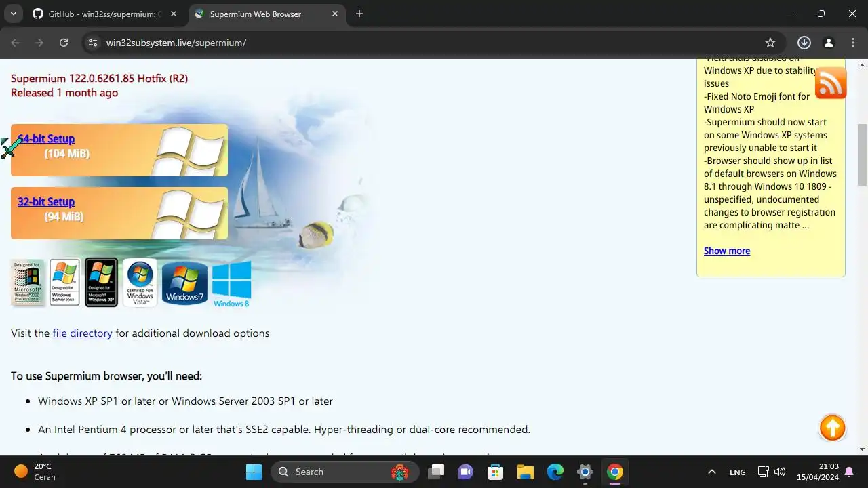Screen dimensions: 868x488
Task: Open a new tab with the plus button
Action: click(359, 14)
